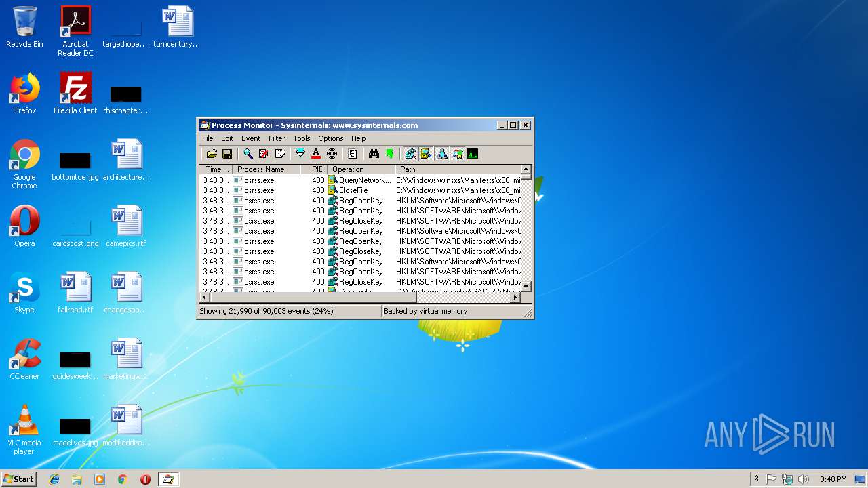Image resolution: width=868 pixels, height=488 pixels.
Task: Select the Google Chrome desktop icon
Action: pos(24,164)
